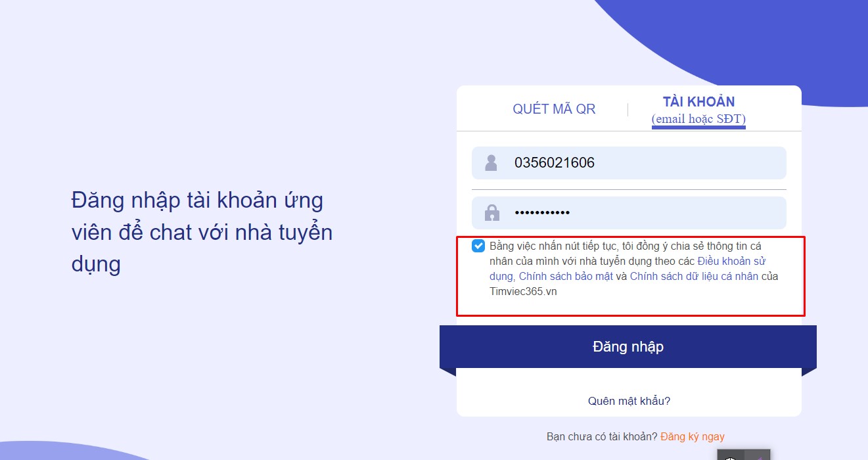Click the padlock icon in password field
The width and height of the screenshot is (868, 460).
pos(491,212)
